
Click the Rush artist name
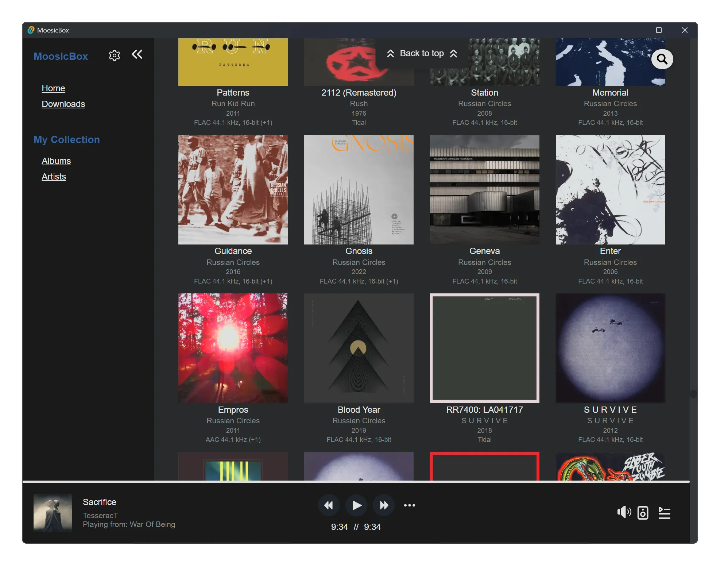pos(359,104)
